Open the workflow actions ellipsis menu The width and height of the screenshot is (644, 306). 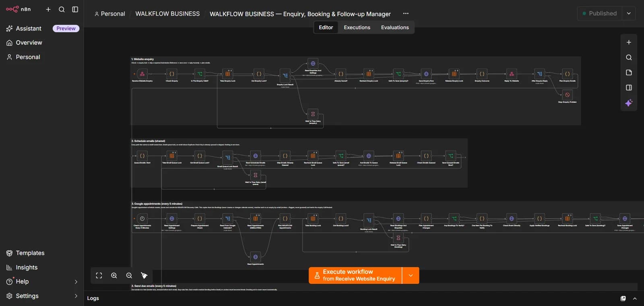click(x=406, y=14)
